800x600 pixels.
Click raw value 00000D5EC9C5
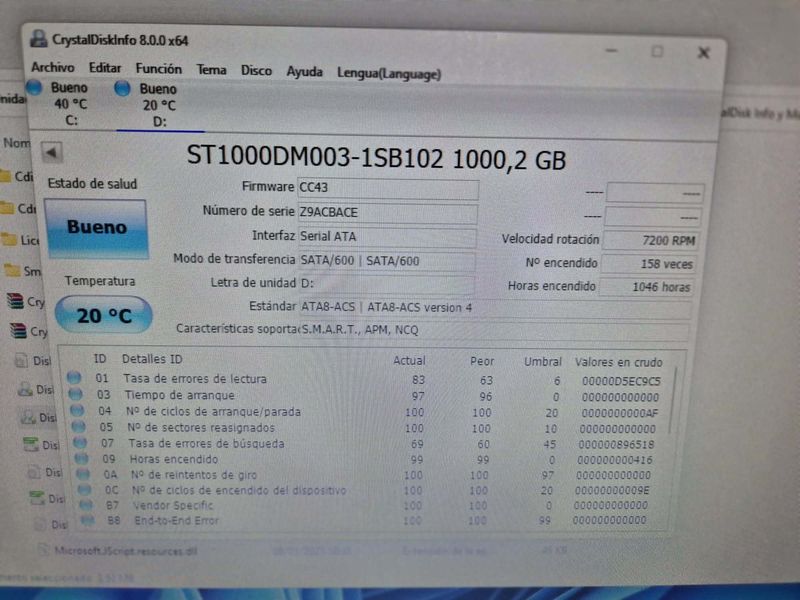[x=621, y=381]
